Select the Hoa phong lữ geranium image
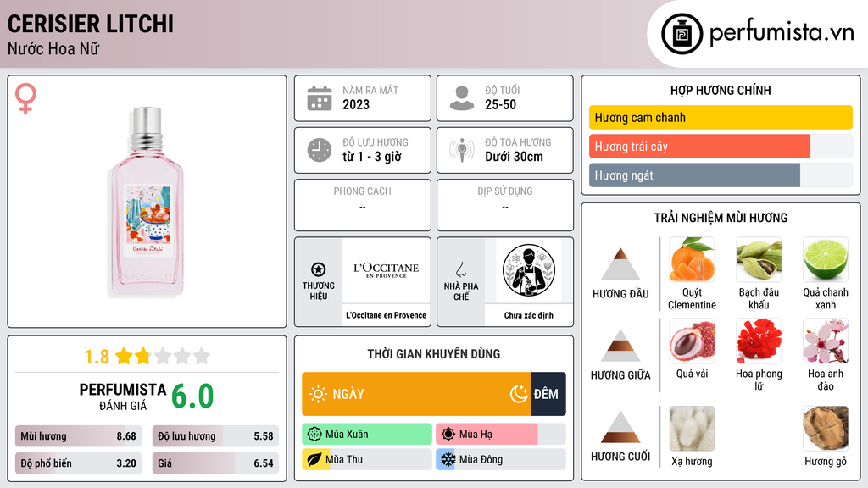 pos(759,341)
